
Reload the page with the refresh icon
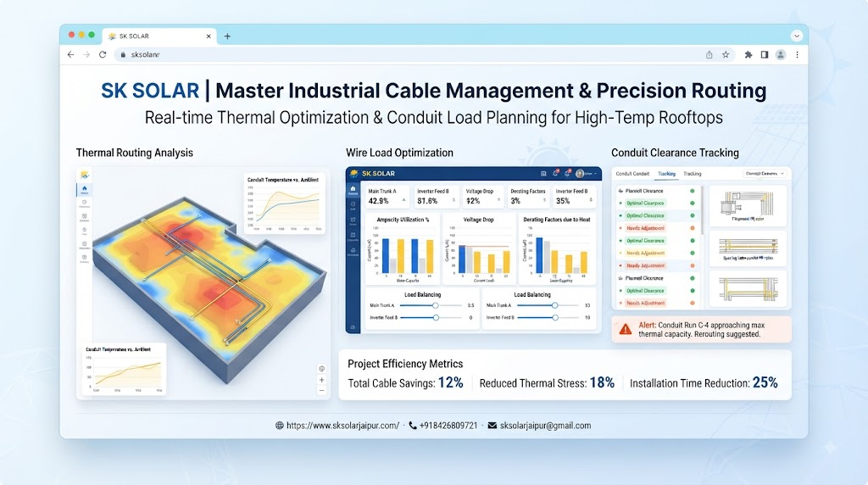click(103, 55)
